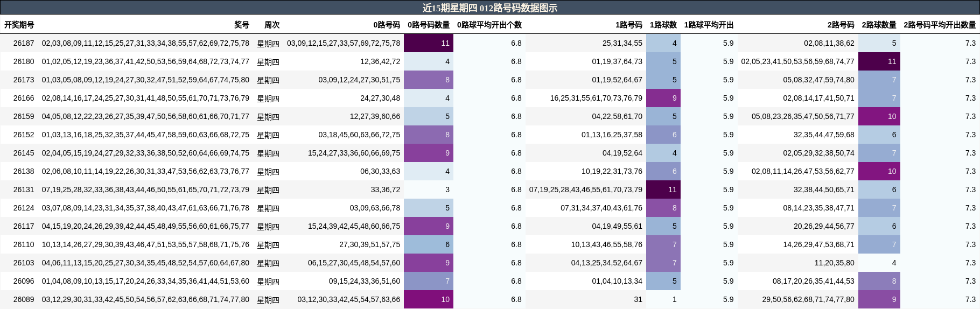This screenshot has width=980, height=309.
Task: Click draw period 26152
Action: click(x=24, y=135)
